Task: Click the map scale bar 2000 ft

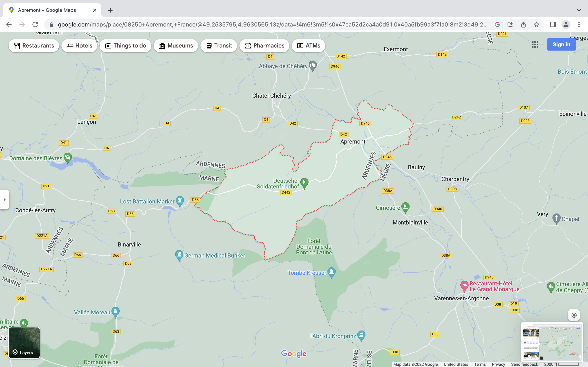Action: 561,364
